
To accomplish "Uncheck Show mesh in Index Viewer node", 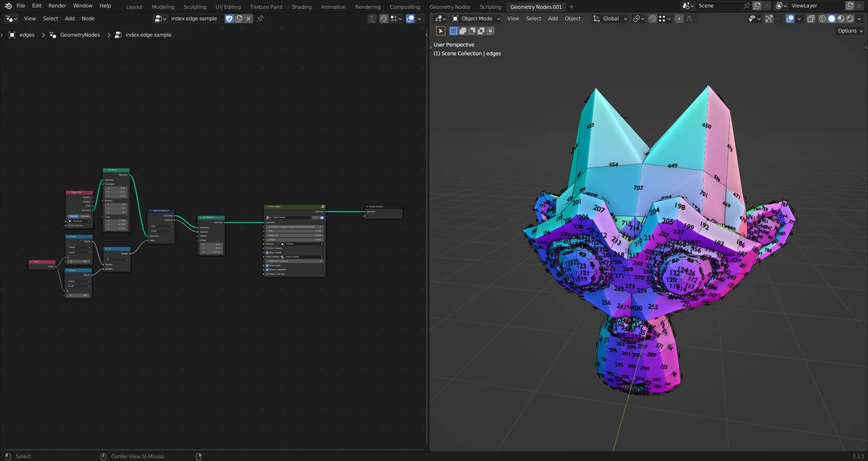I will [x=267, y=266].
